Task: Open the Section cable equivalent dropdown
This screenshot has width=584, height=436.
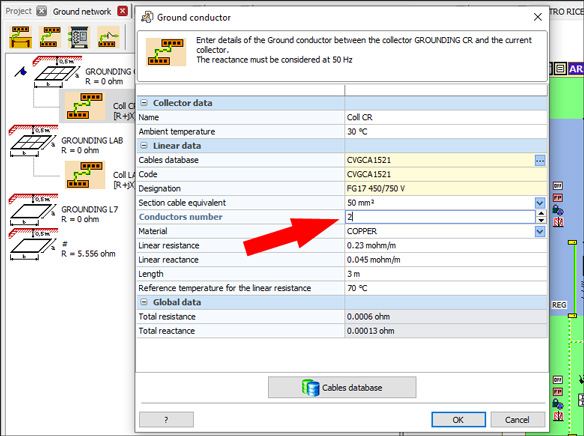Action: click(x=540, y=203)
